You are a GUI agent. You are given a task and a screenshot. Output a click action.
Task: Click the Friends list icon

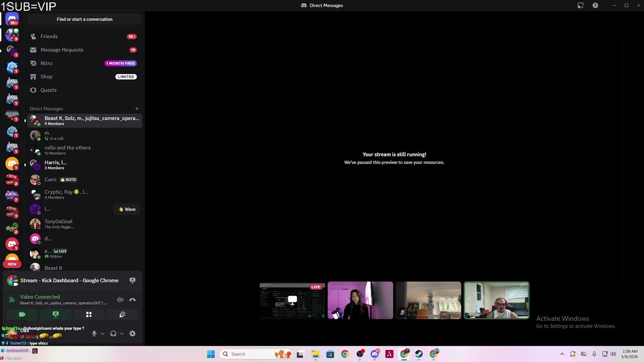click(x=33, y=36)
